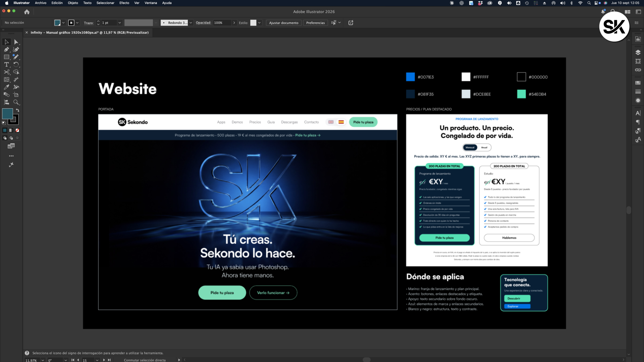Select the Measure tool

click(16, 79)
